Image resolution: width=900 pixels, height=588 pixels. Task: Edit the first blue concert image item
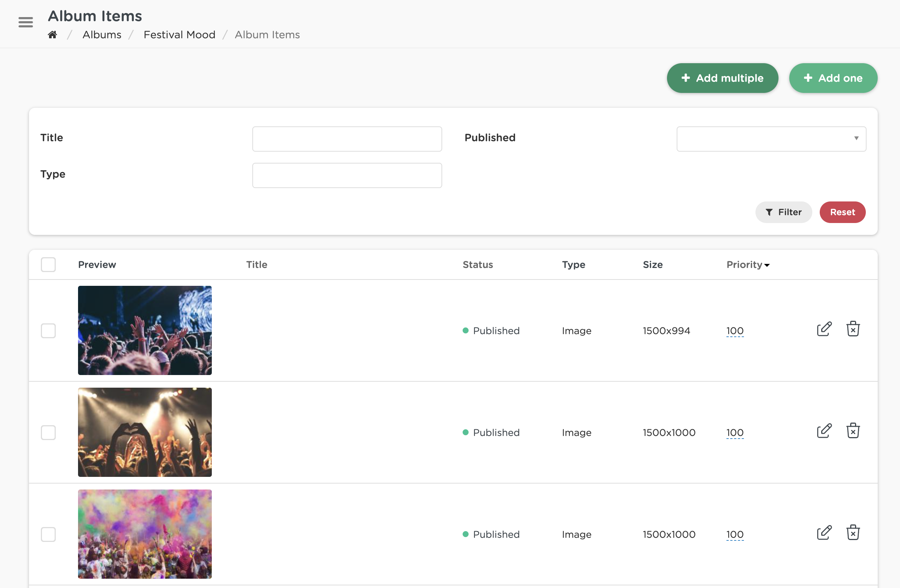click(824, 329)
